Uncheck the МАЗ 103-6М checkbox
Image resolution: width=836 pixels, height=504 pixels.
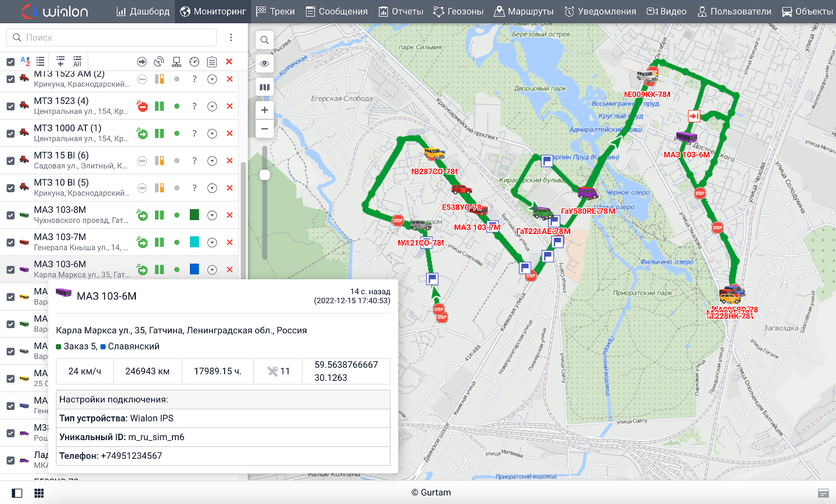pyautogui.click(x=10, y=270)
